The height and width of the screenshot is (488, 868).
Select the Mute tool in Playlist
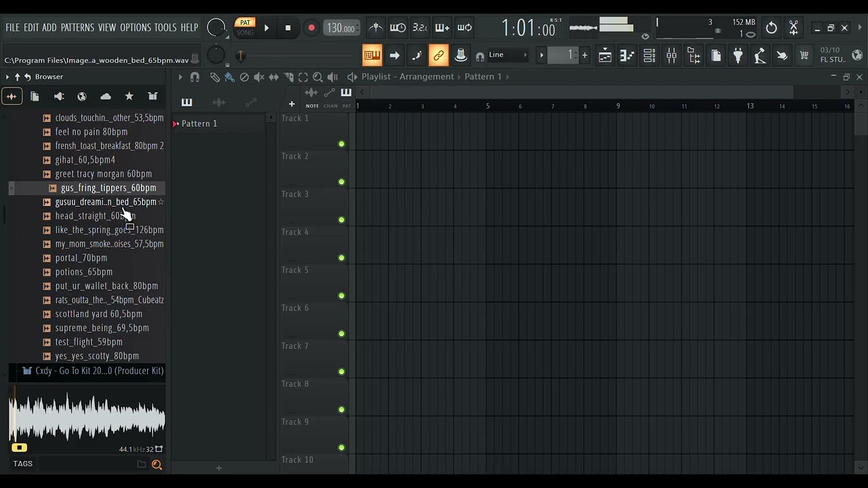pyautogui.click(x=259, y=77)
